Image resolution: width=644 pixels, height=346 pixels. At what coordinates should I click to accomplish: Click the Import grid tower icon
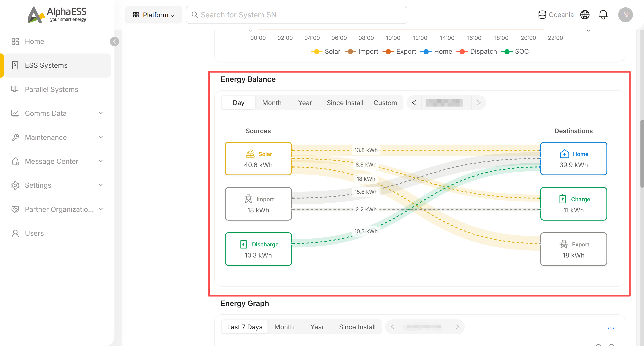[248, 199]
